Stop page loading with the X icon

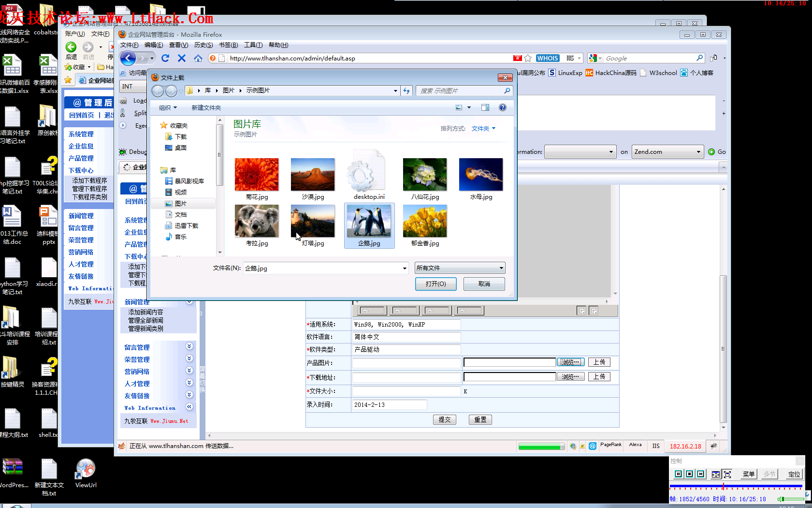click(x=182, y=58)
